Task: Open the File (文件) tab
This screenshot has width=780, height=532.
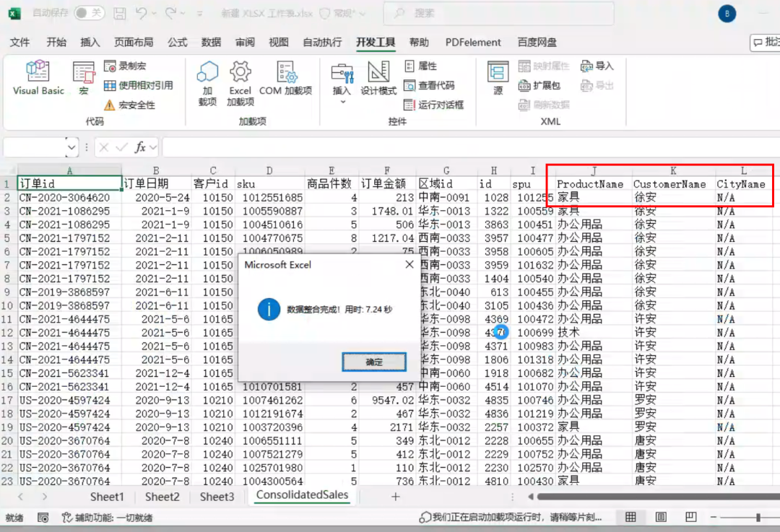Action: pyautogui.click(x=20, y=43)
